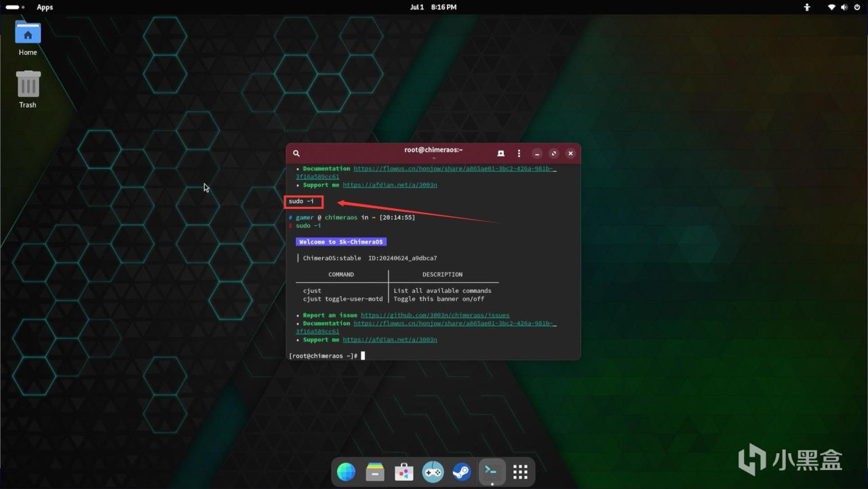Screen dimensions: 868x489
Task: Open the GitHub issues link at the bottom
Action: [435, 315]
